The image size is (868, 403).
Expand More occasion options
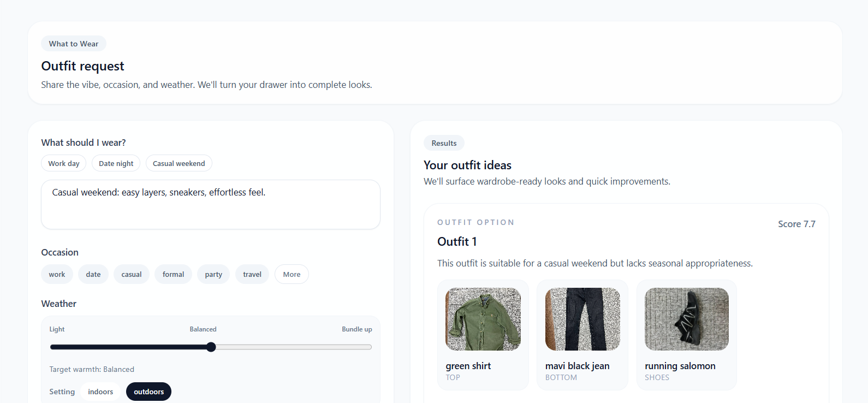(x=291, y=274)
